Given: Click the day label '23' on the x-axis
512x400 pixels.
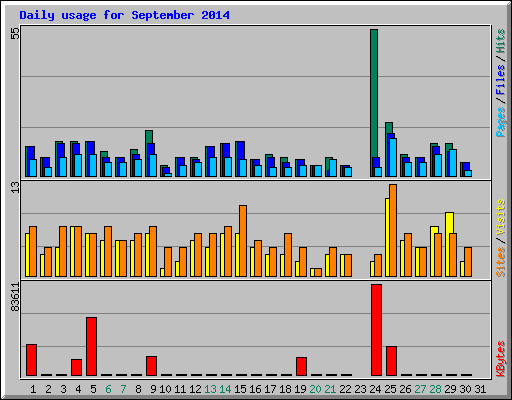Looking at the screenshot, I should click(x=360, y=389).
